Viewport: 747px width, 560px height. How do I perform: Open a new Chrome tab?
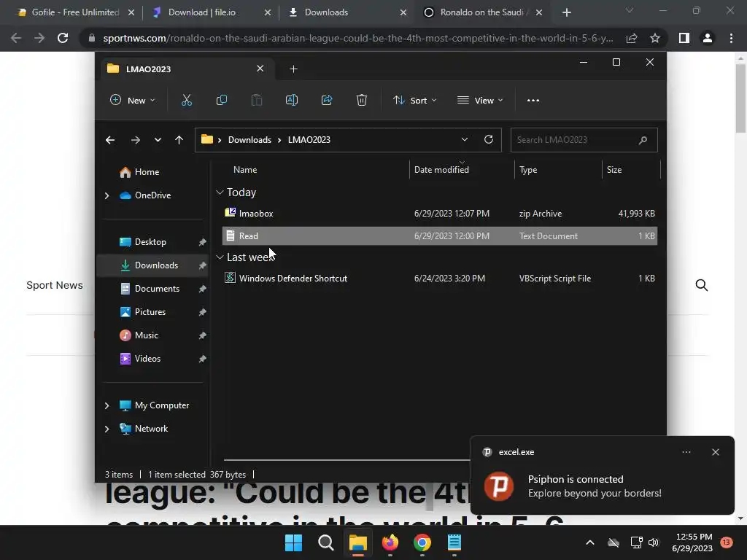coord(566,12)
